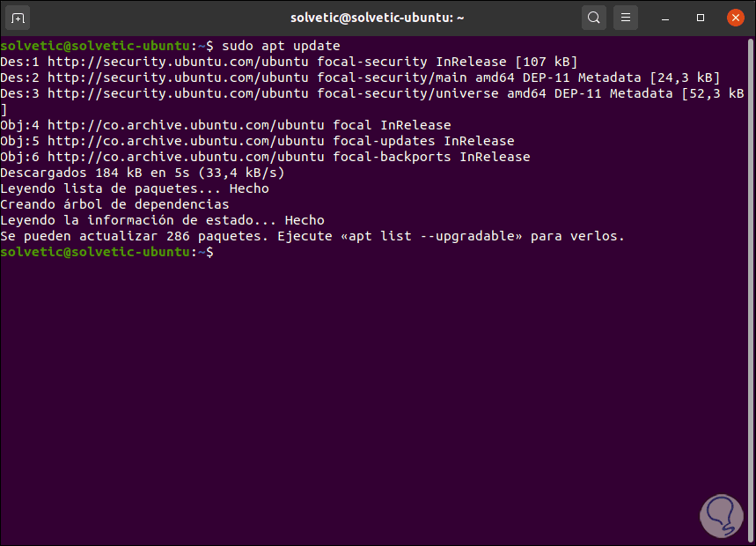Click the last empty shell prompt
756x546 pixels.
(106, 252)
